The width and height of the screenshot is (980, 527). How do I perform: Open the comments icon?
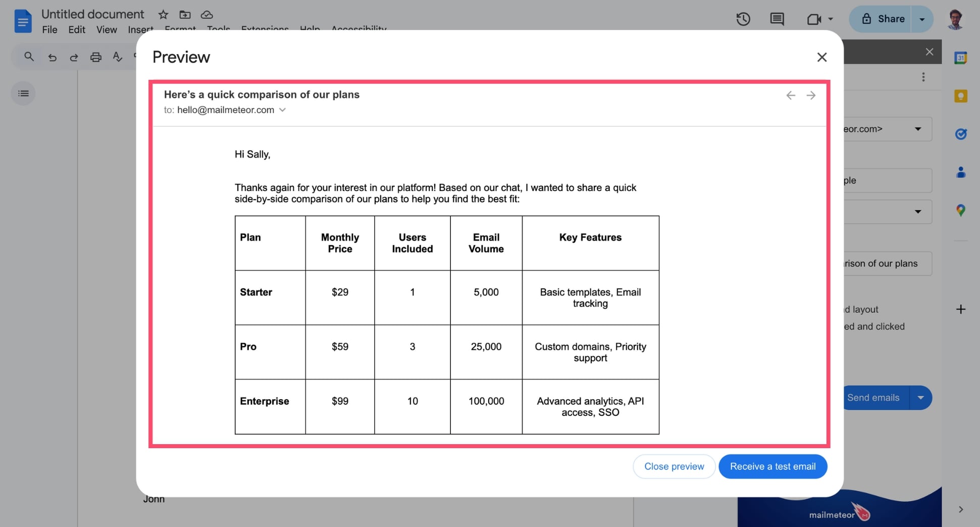coord(777,19)
